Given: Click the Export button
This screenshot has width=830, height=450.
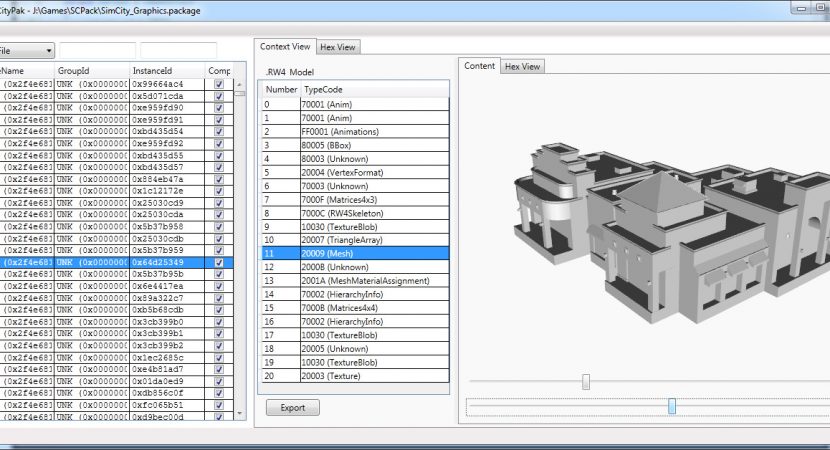Looking at the screenshot, I should pos(292,408).
